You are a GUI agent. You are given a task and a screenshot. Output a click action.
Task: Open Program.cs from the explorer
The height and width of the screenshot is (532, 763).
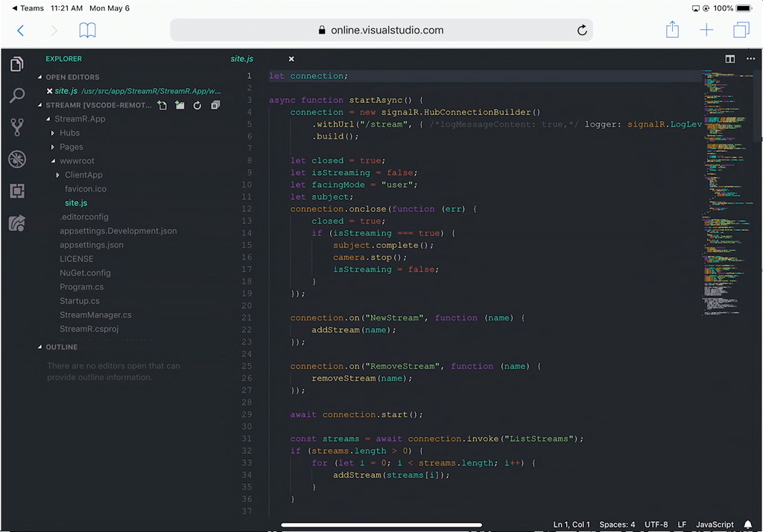[84, 287]
